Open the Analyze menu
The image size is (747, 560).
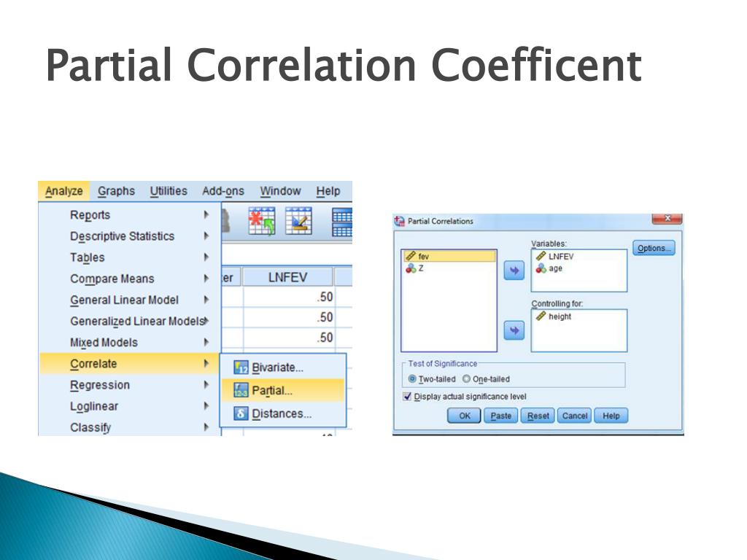point(64,191)
